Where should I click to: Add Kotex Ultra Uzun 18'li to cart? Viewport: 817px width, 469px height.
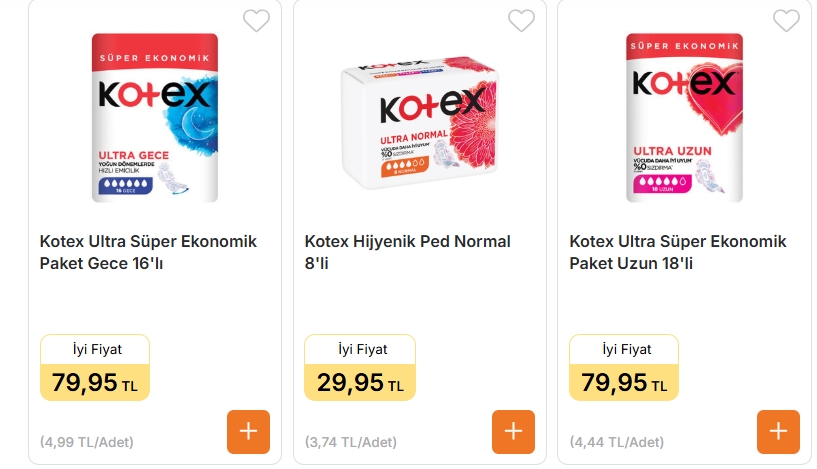(x=778, y=431)
